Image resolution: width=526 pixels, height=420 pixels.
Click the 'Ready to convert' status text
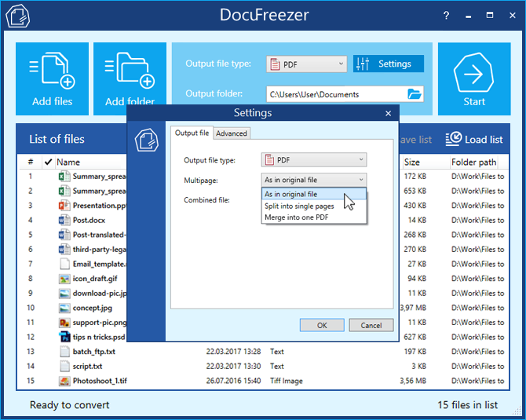69,405
